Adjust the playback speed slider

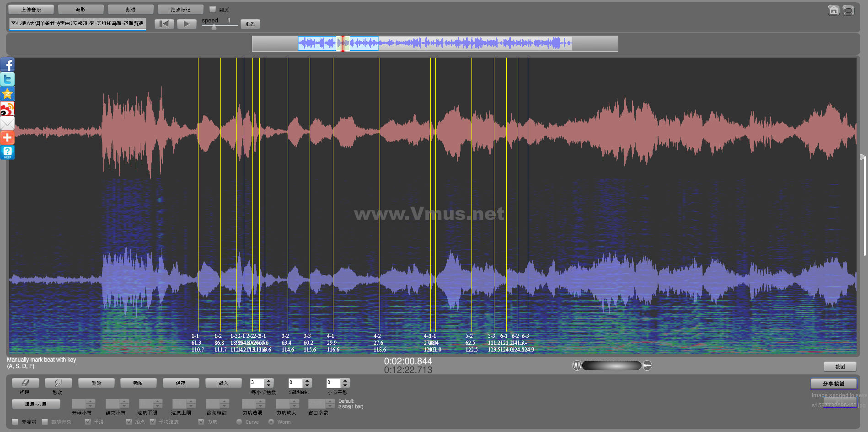(214, 27)
